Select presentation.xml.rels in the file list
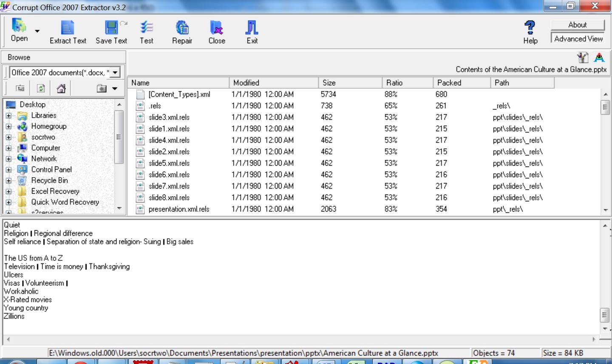The image size is (612, 364). [179, 209]
